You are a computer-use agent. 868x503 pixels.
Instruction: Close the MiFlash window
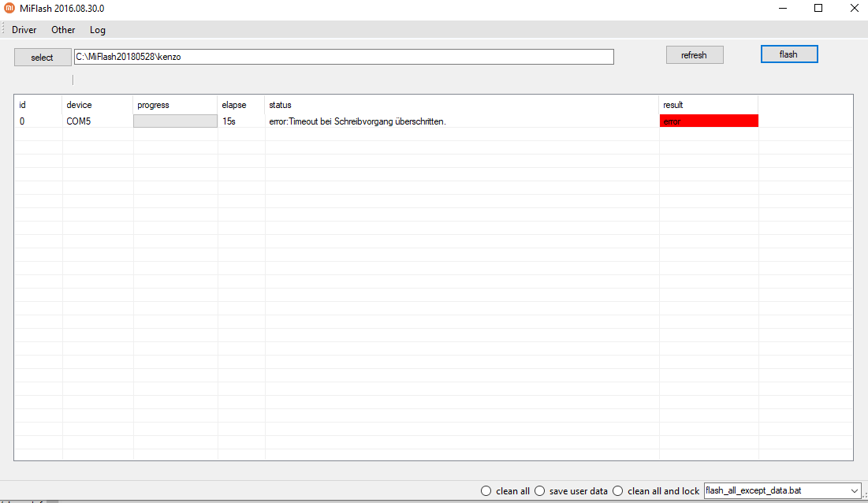854,9
